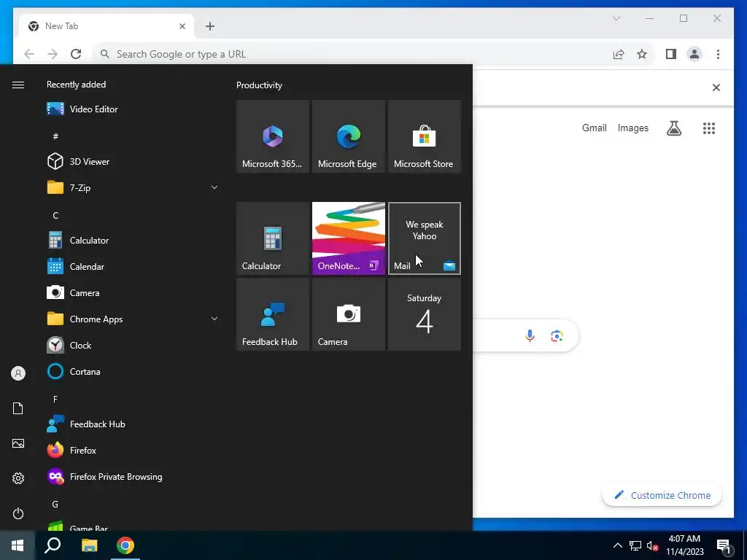Open the OneNote tile
Screen dimensions: 747x560
[x=348, y=238]
